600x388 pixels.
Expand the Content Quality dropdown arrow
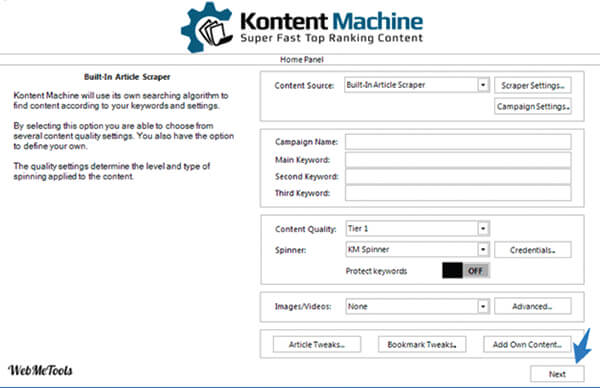pyautogui.click(x=483, y=229)
